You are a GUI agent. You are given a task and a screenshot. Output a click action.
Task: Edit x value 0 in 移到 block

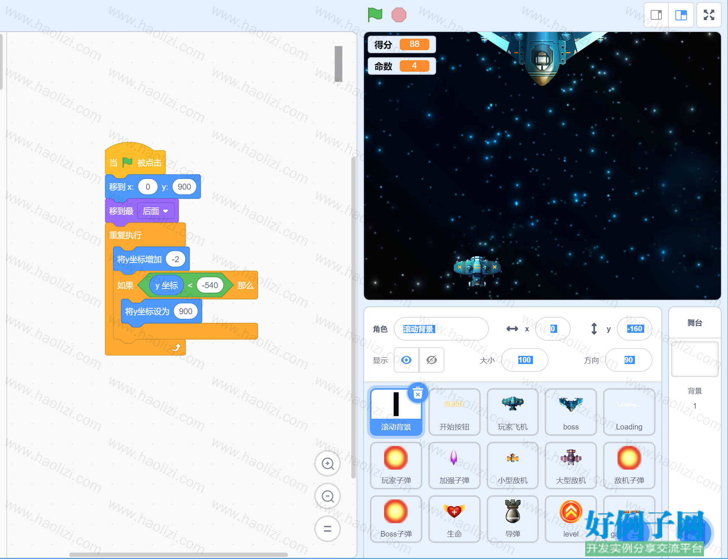point(148,187)
